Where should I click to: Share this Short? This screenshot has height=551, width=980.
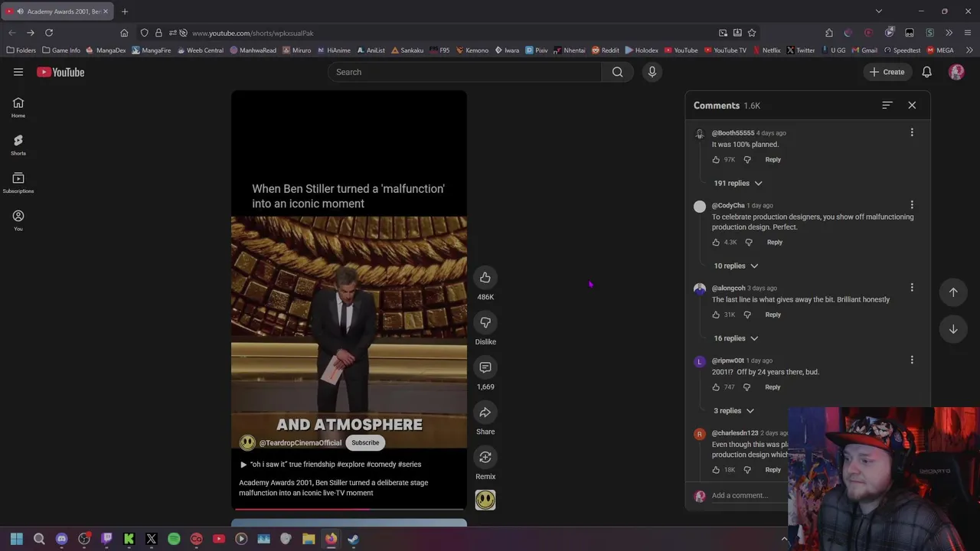pos(485,413)
